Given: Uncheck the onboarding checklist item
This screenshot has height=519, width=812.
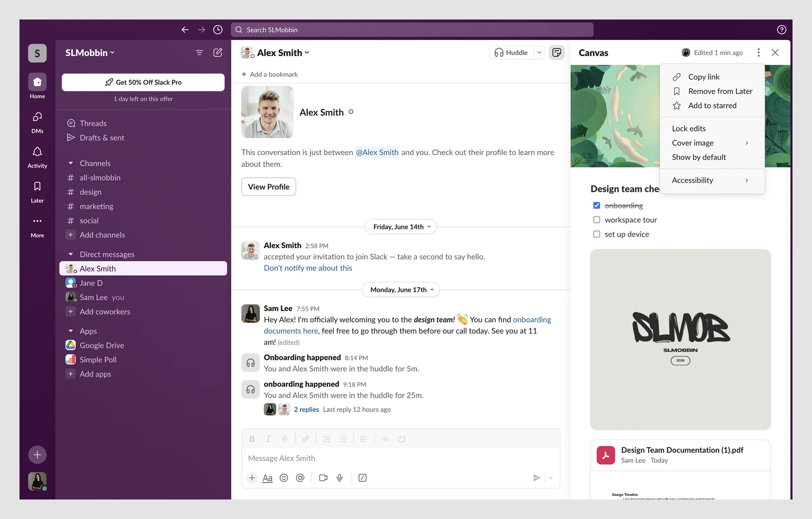Looking at the screenshot, I should 596,205.
